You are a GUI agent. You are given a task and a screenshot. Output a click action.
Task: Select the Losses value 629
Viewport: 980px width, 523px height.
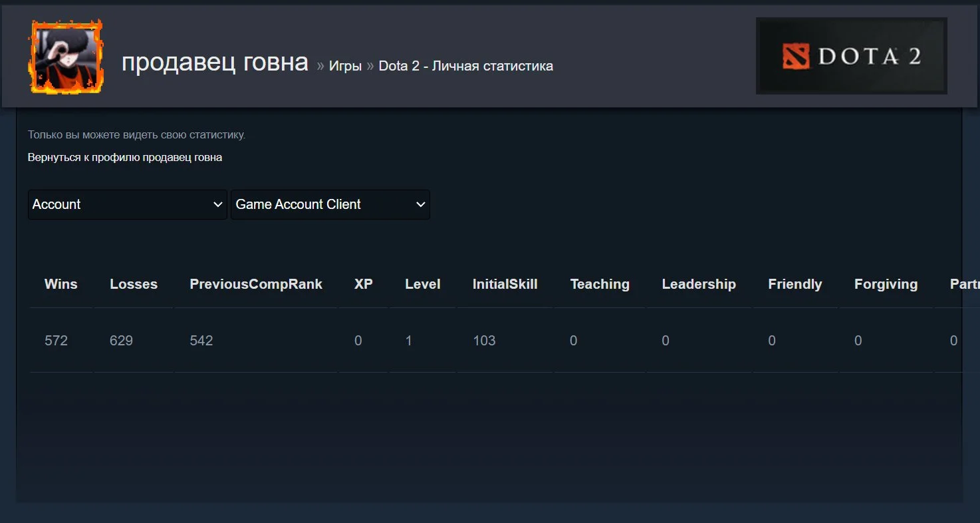point(121,341)
